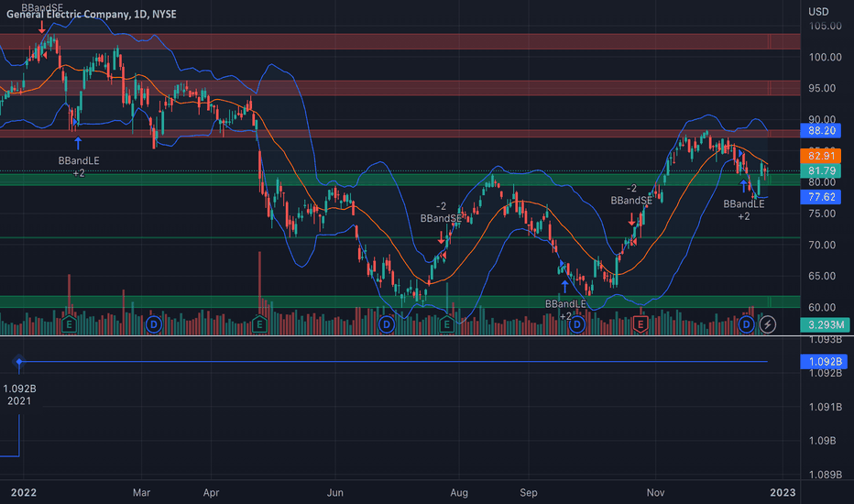Click the 1.092B 2021 data label
This screenshot has width=854, height=504.
pyautogui.click(x=19, y=395)
